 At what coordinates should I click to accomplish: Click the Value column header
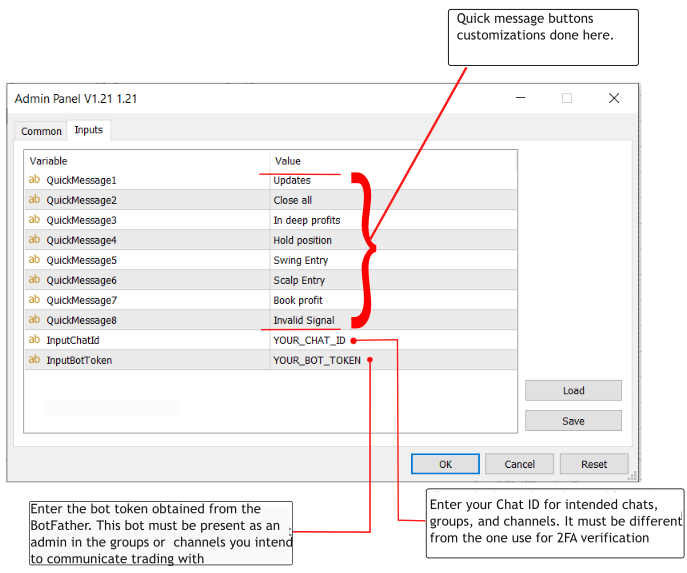(x=393, y=161)
